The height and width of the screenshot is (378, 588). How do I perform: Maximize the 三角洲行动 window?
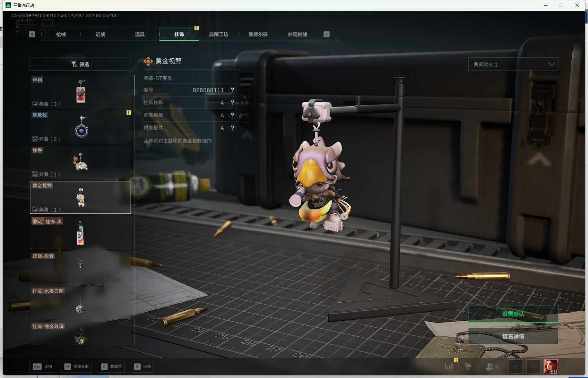561,5
